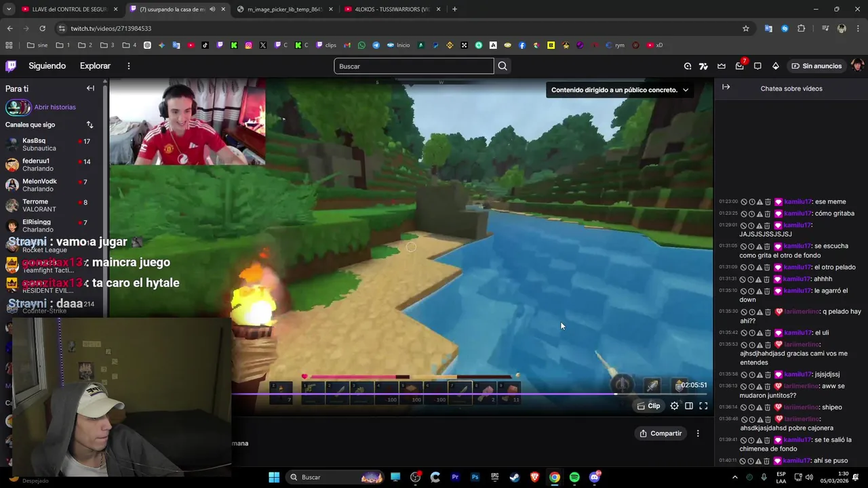Open the 7TV extension icon
The width and height of the screenshot is (868, 488).
pyautogui.click(x=703, y=66)
